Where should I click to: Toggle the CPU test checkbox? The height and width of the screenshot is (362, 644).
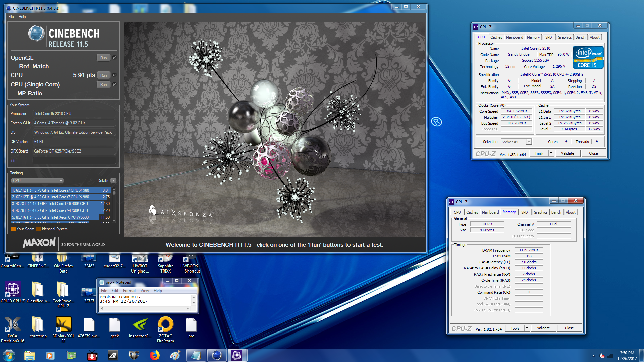[114, 75]
